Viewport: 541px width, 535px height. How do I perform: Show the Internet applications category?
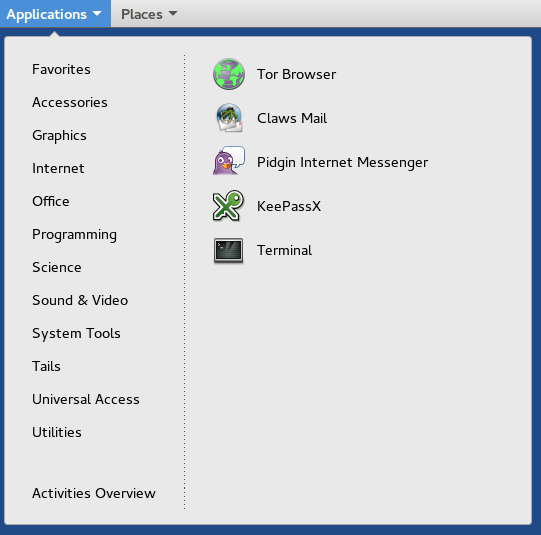58,168
